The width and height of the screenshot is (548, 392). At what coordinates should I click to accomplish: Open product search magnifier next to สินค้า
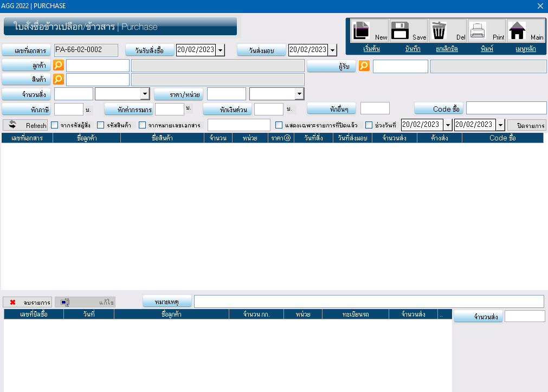pos(59,80)
